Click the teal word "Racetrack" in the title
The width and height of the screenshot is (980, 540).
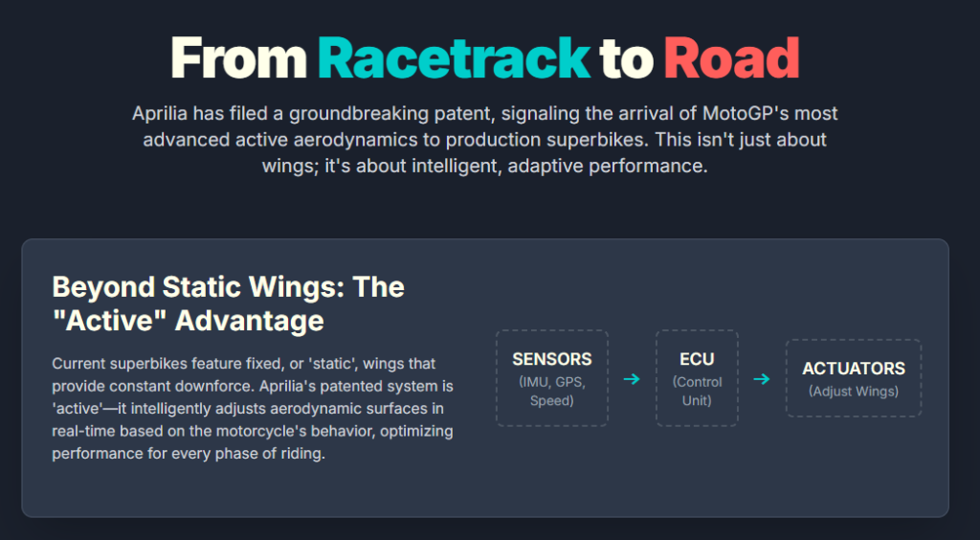(454, 58)
